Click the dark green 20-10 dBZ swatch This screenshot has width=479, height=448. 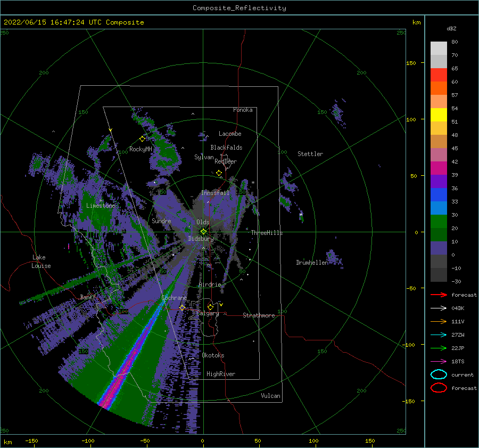tap(439, 234)
